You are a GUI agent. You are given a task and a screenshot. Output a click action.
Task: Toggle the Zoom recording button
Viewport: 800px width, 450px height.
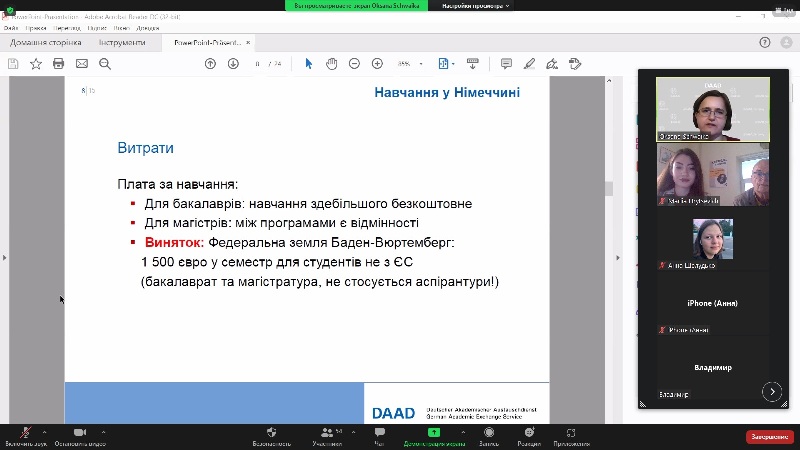click(489, 436)
